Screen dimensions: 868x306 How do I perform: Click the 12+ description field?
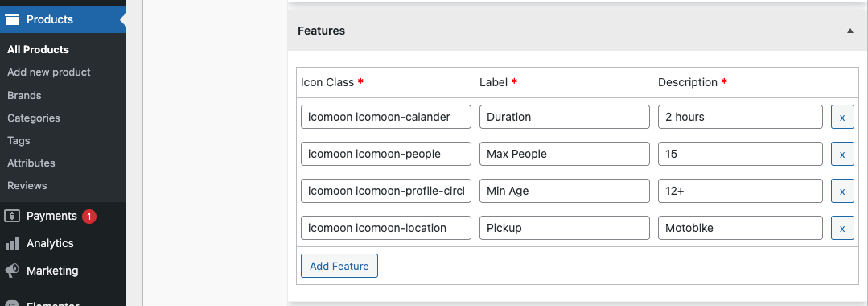[x=741, y=192]
